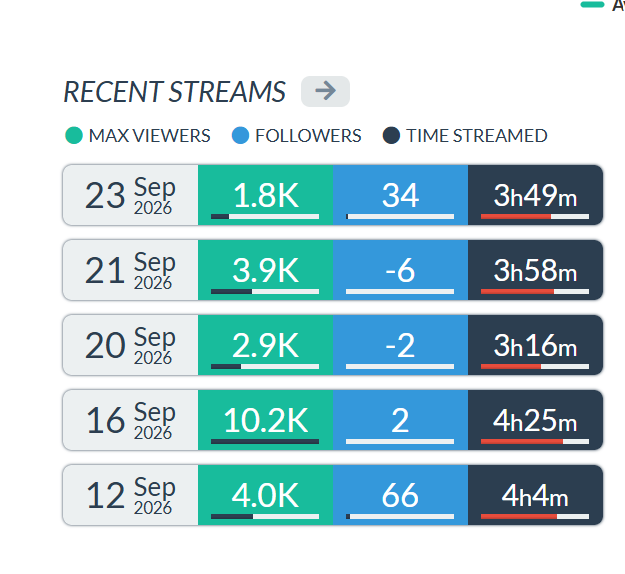Click the progress bar under 1.8K viewers
Image resolution: width=625 pixels, height=574 pixels.
[x=265, y=216]
